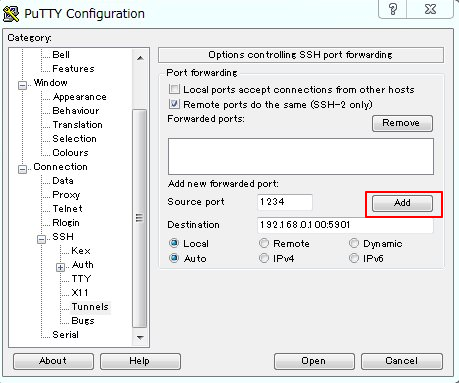The height and width of the screenshot is (383, 459).
Task: Enable Local ports accept connections checkbox
Action: pyautogui.click(x=174, y=89)
